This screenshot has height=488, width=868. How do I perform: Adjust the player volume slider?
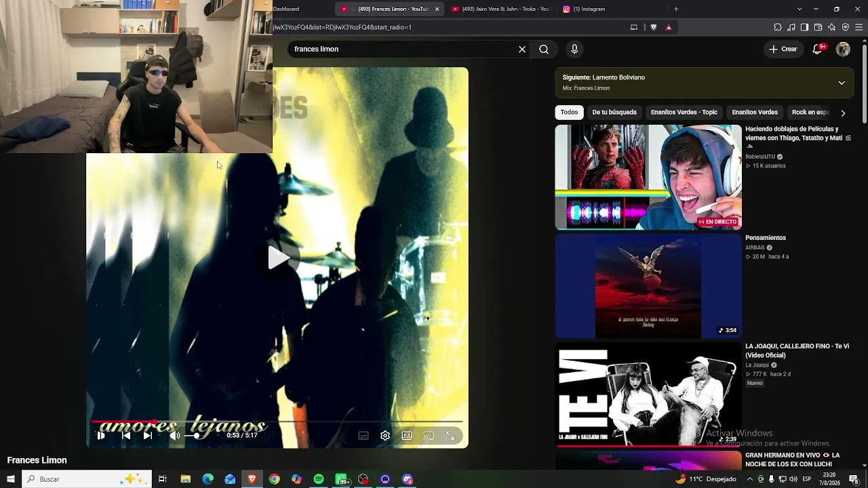click(193, 436)
